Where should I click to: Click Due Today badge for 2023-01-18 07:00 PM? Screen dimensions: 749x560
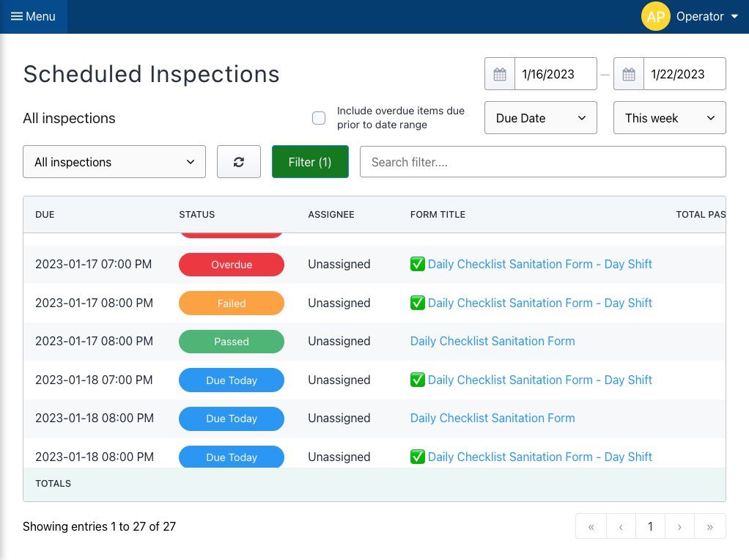point(232,380)
